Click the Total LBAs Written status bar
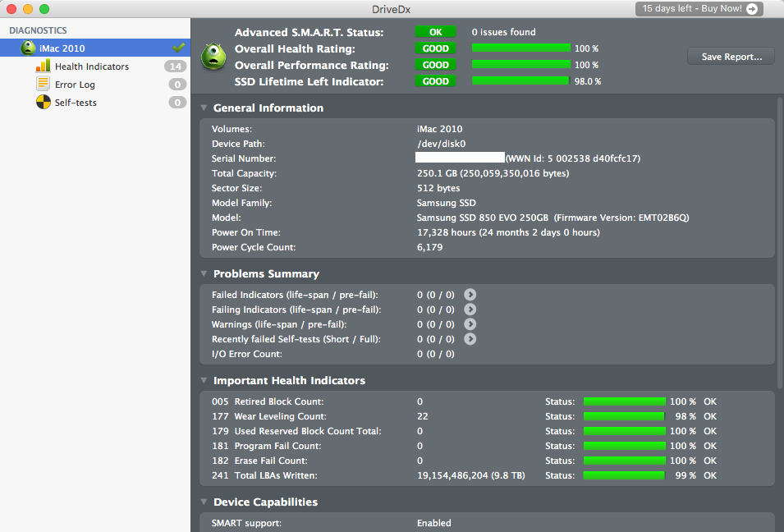The image size is (784, 532). tap(625, 475)
